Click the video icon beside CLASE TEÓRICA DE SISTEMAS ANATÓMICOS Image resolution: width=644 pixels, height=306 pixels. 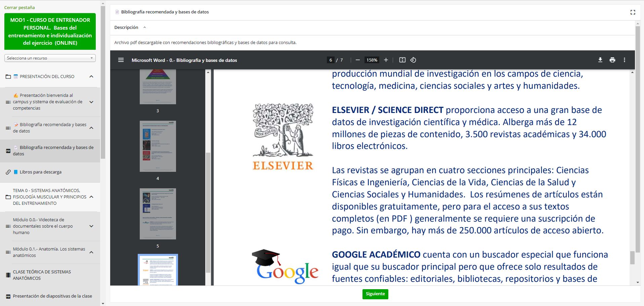(x=8, y=275)
